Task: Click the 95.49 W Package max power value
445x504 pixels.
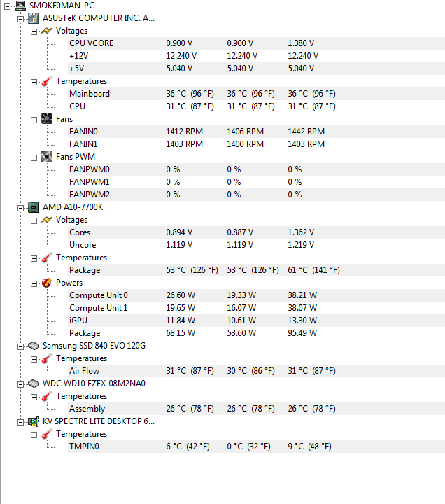Action: (302, 333)
